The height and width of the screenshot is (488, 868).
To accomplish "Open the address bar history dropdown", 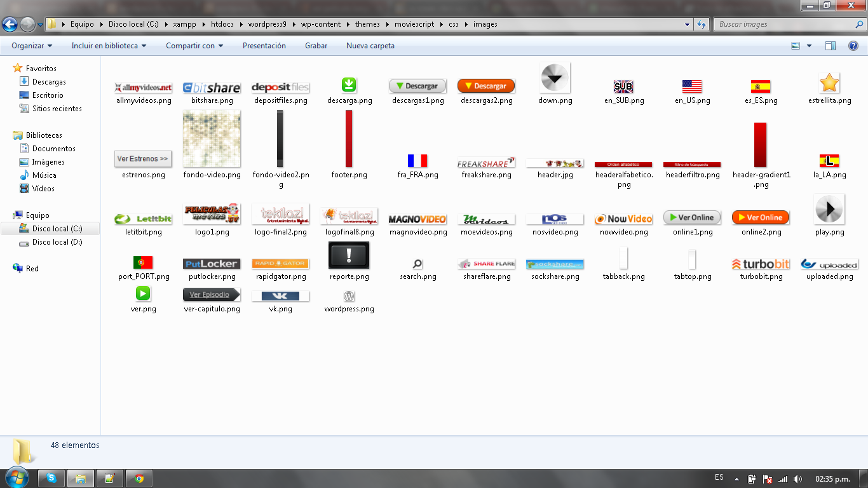I will pos(688,24).
